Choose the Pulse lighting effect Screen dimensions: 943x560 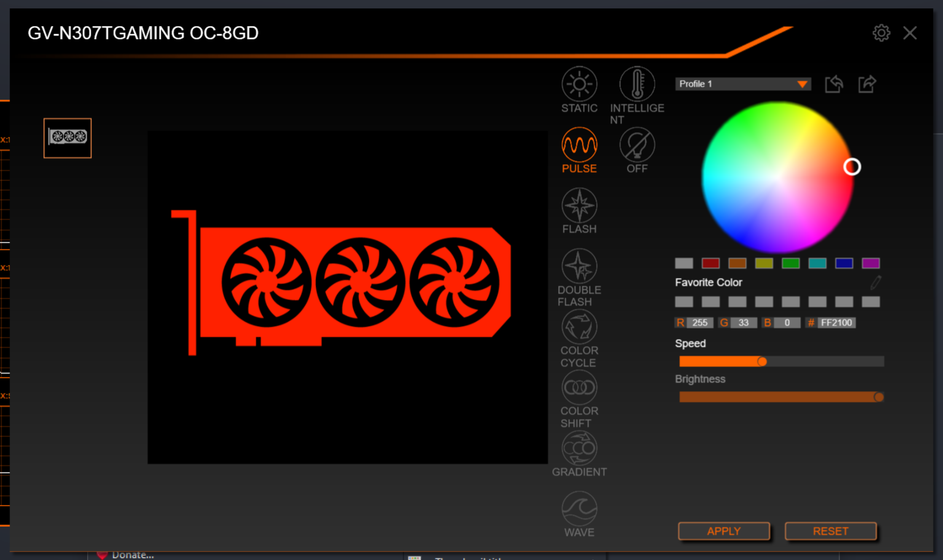point(579,145)
